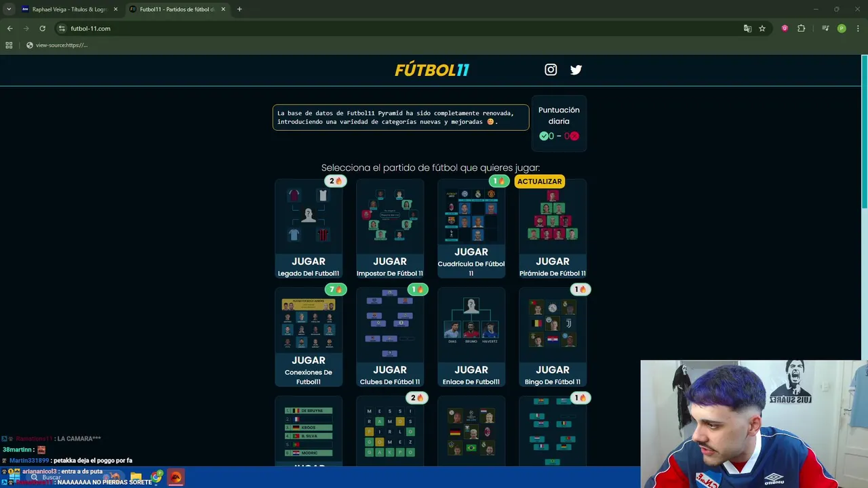Open Pirámide player pyramid thumbnail
The width and height of the screenshot is (868, 488).
[x=553, y=216]
